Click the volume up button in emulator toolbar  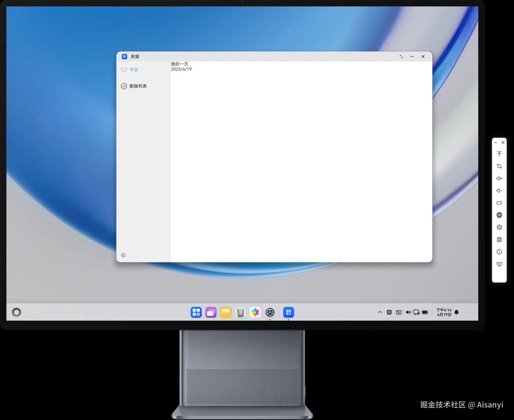(499, 178)
